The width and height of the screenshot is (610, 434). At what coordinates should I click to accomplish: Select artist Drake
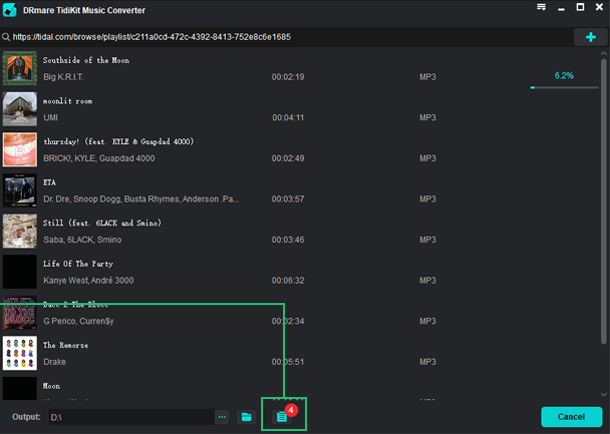point(54,362)
